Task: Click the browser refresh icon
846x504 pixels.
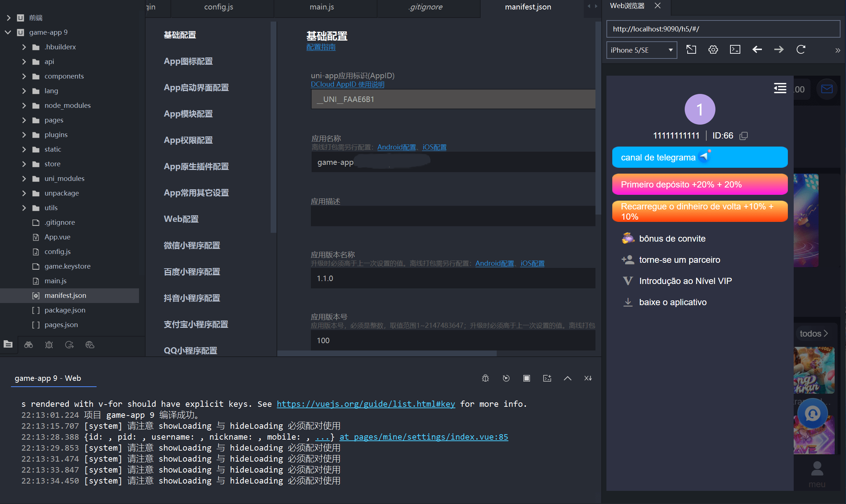Action: pyautogui.click(x=801, y=50)
